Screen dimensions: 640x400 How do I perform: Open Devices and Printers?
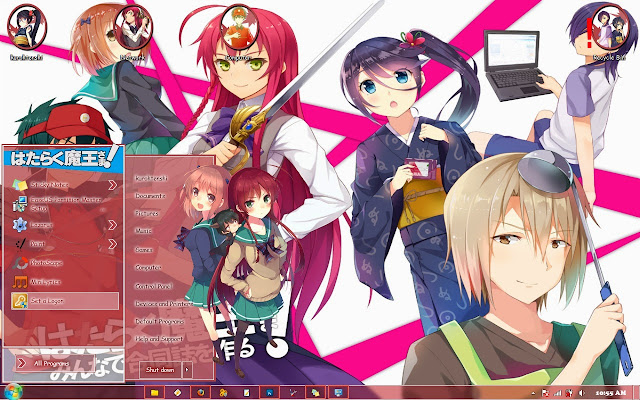pyautogui.click(x=164, y=304)
